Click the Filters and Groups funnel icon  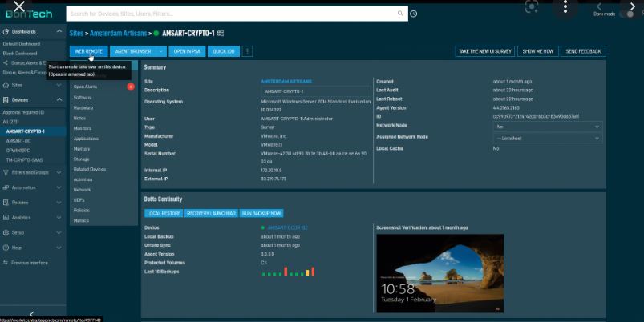click(6, 173)
